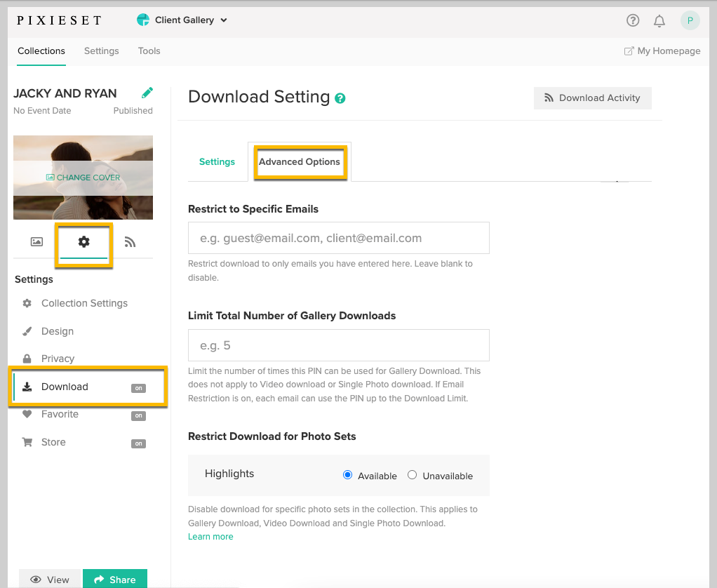The height and width of the screenshot is (588, 717).
Task: Select Unavailable for Highlights downloads
Action: 412,475
